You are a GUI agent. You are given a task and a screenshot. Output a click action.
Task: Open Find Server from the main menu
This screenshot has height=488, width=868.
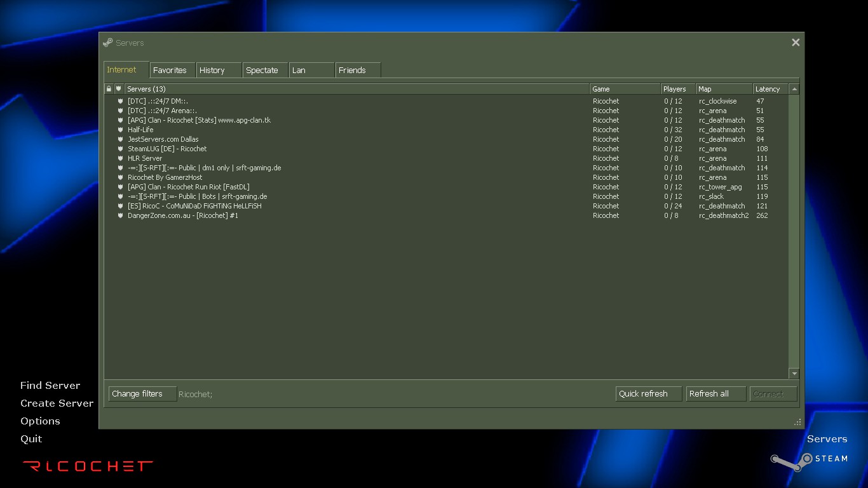click(50, 386)
